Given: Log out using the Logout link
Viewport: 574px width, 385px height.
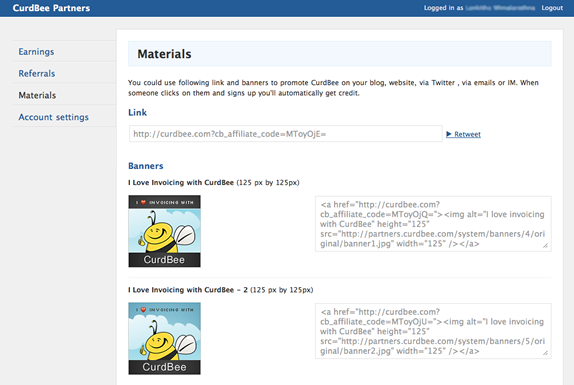Looking at the screenshot, I should click(552, 8).
